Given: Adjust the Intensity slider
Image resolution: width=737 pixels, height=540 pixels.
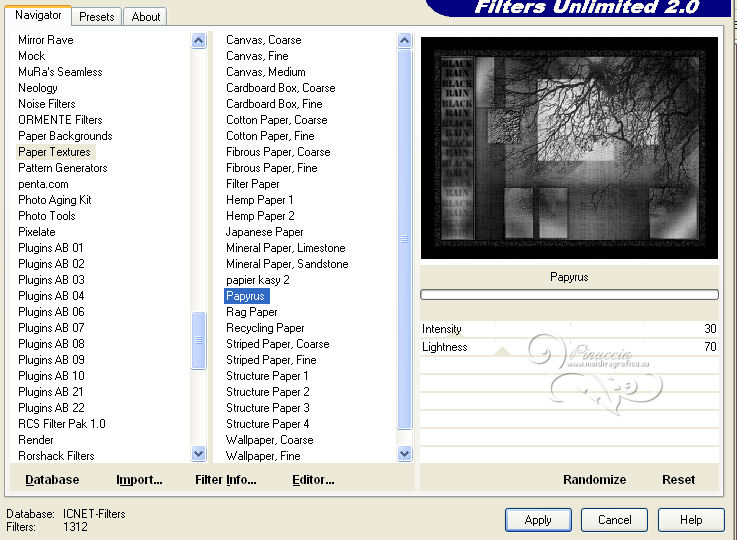Looking at the screenshot, I should [569, 329].
